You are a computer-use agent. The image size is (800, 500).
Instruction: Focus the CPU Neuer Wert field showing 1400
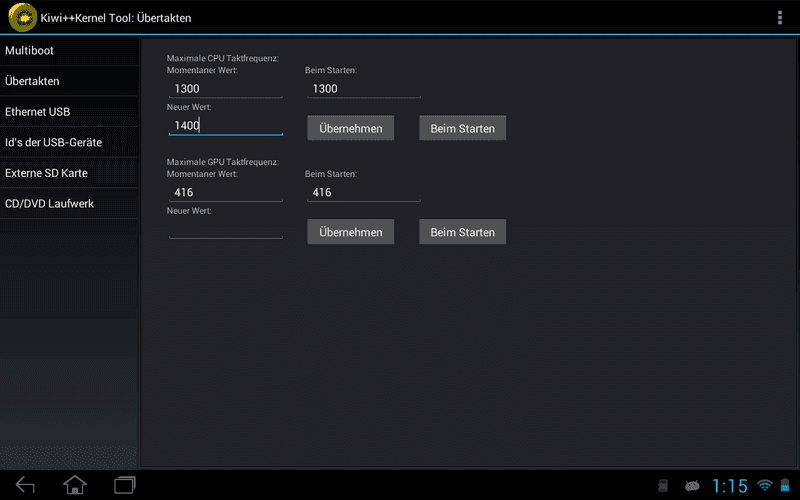(x=226, y=126)
